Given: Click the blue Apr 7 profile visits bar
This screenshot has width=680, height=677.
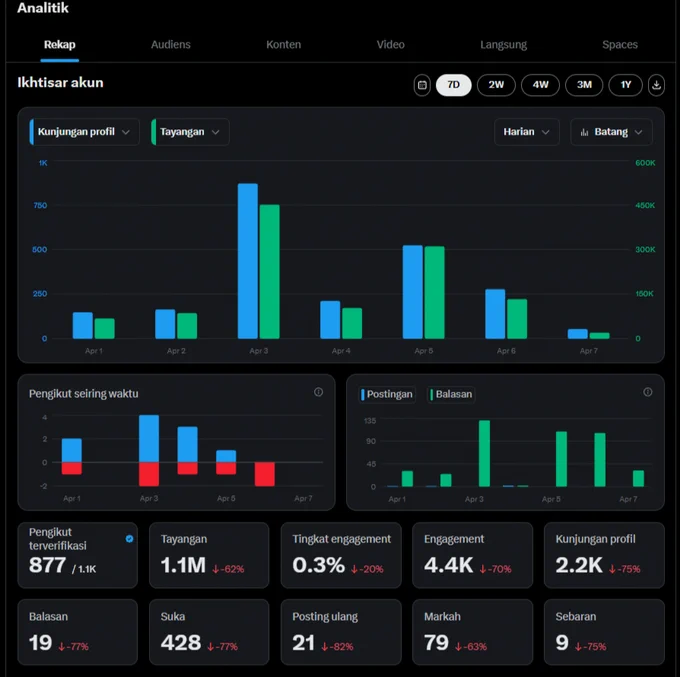Looking at the screenshot, I should point(578,334).
